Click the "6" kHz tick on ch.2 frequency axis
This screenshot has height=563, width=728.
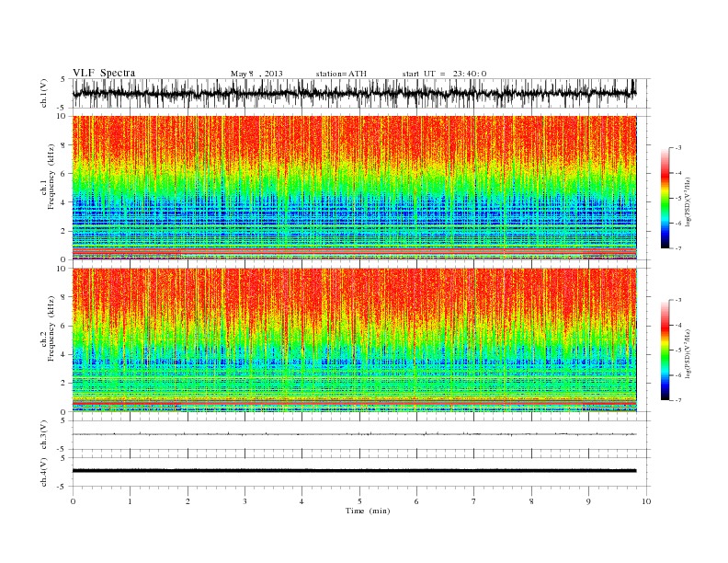(63, 326)
